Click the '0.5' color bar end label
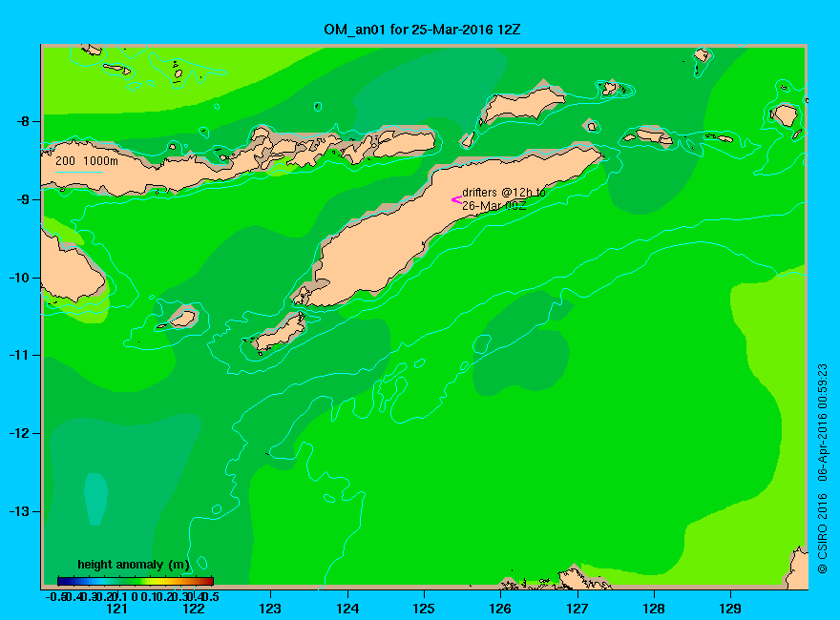 pyautogui.click(x=213, y=596)
